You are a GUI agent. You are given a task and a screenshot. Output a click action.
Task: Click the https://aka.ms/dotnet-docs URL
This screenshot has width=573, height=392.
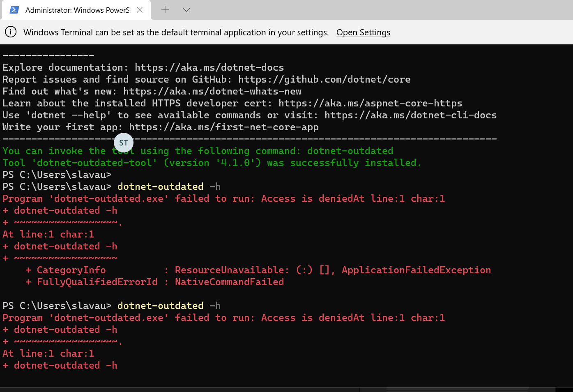pyautogui.click(x=209, y=67)
